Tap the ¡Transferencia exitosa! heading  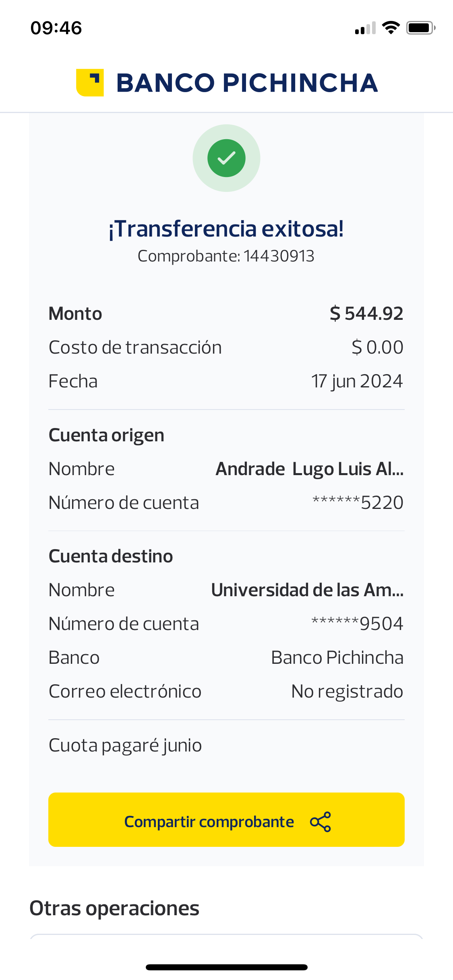(226, 229)
